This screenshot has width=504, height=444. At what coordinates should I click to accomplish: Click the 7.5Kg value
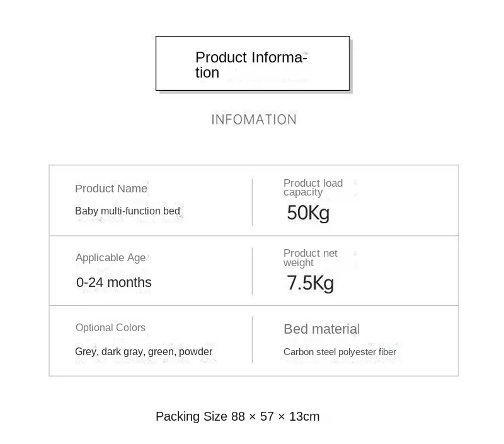[x=310, y=283]
